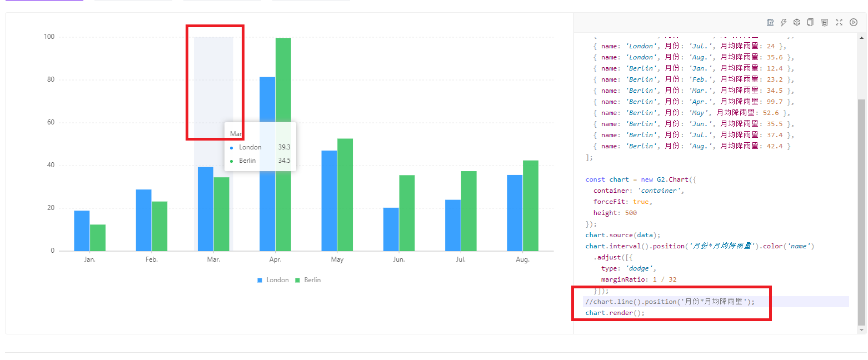Open the code in the Riddle editor
Viewport: 868px width, 360px height.
tap(770, 22)
